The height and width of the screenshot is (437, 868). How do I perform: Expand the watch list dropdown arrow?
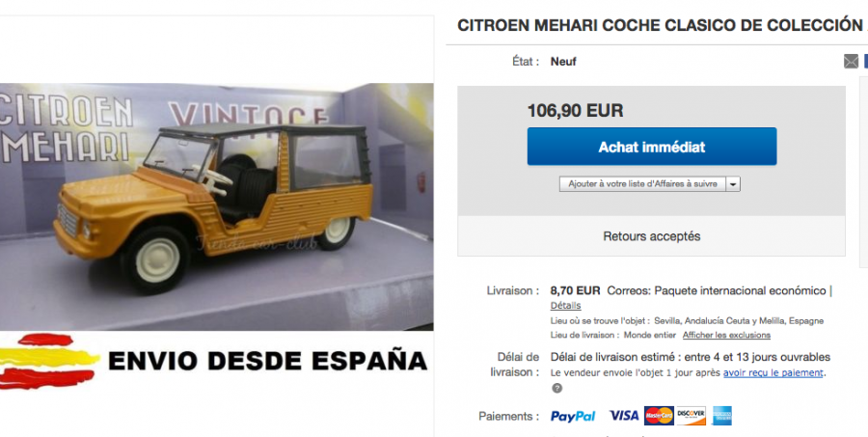pos(733,184)
